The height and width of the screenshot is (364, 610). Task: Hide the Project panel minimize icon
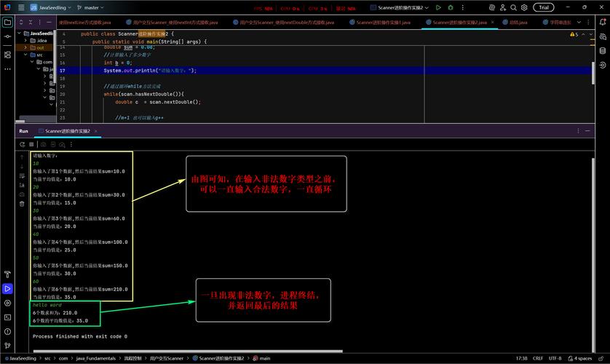point(49,22)
